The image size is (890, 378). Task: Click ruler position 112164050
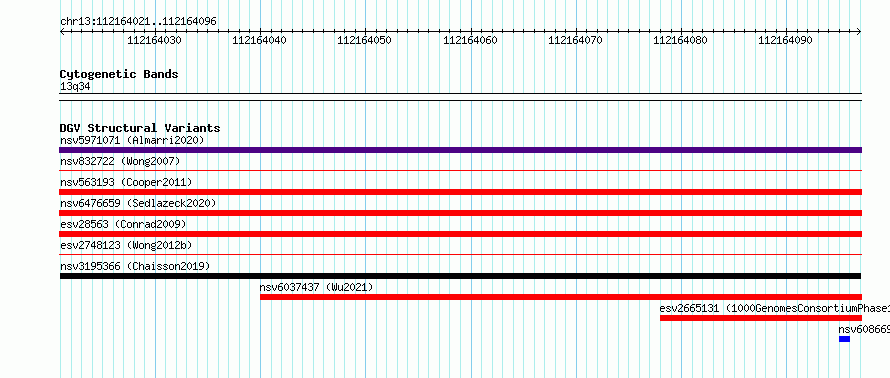(364, 40)
